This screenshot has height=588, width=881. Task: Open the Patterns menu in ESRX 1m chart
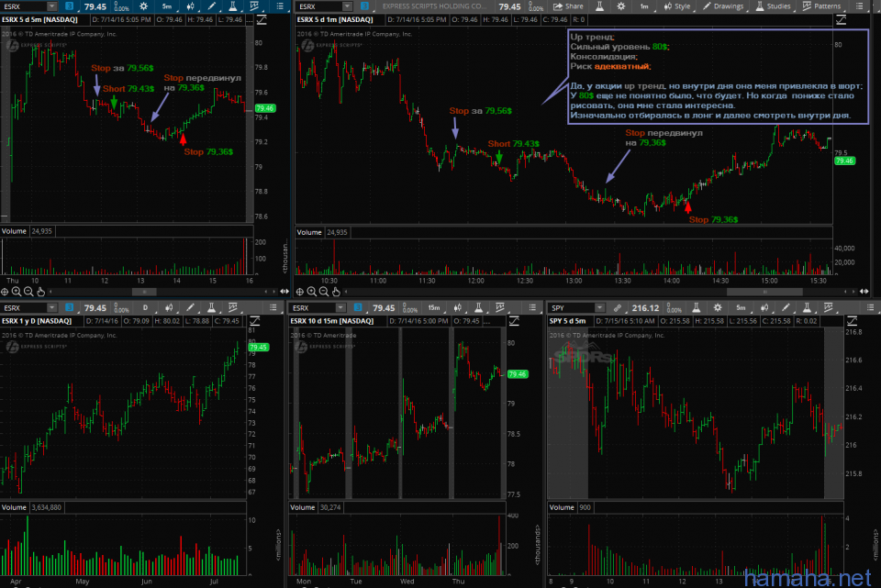822,6
